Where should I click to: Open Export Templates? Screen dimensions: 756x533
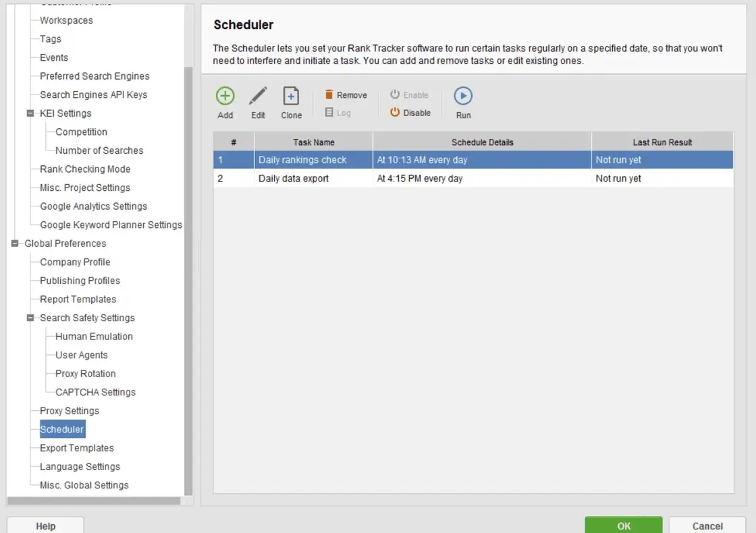coord(77,448)
